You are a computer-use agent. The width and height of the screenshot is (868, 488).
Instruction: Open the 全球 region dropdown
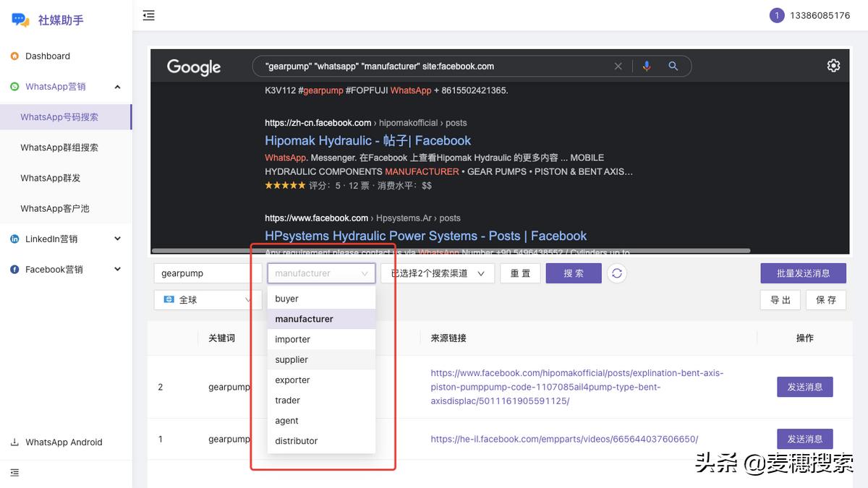tap(208, 299)
